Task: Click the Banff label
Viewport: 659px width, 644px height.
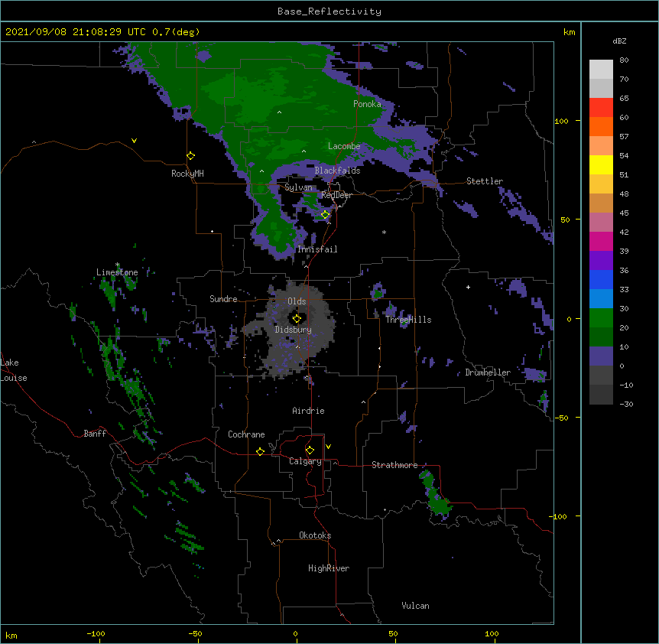Action: pos(95,434)
